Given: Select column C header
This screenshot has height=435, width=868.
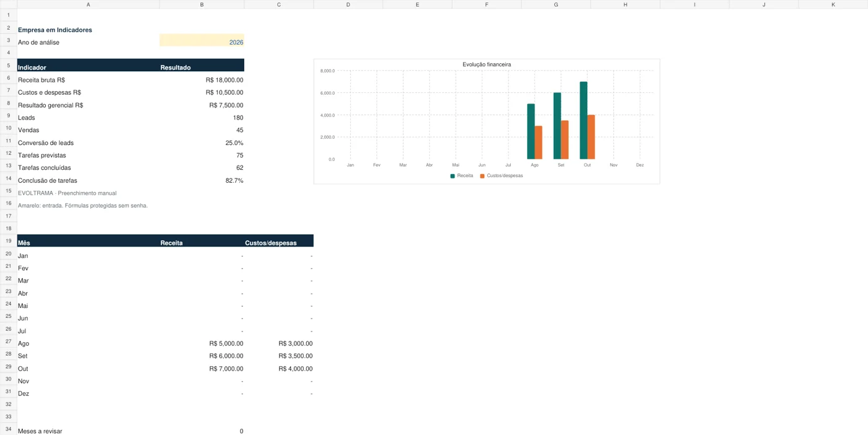Looking at the screenshot, I should pos(279,4).
